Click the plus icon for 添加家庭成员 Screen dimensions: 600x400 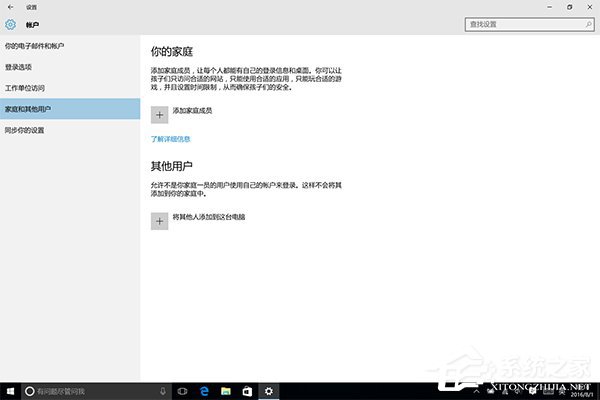(x=159, y=115)
